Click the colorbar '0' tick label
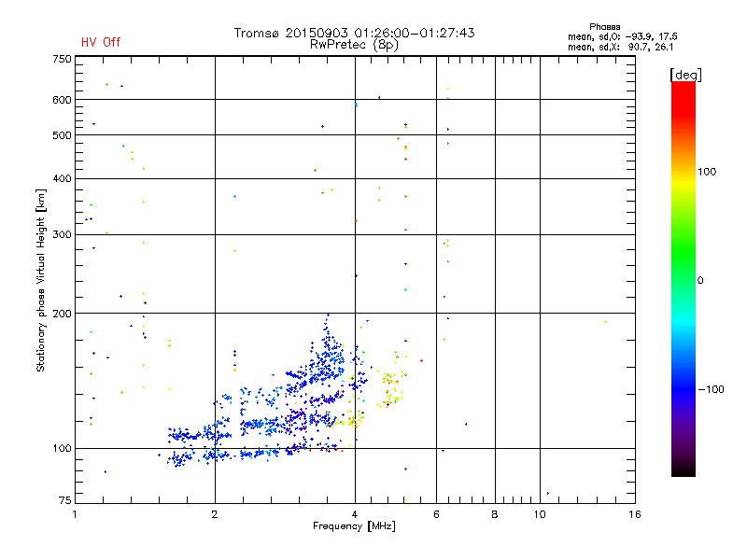This screenshot has height=560, width=747. pyautogui.click(x=700, y=281)
